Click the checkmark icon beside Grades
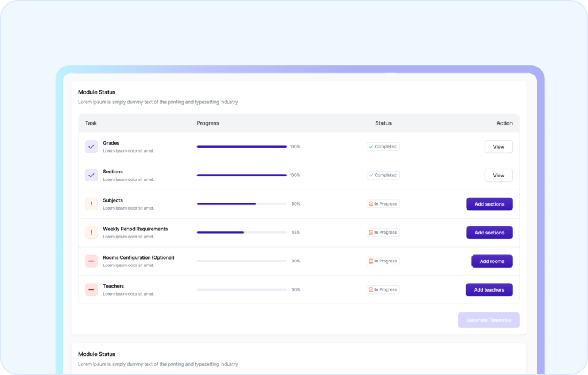Screen dimensions: 588x375 [x=91, y=146]
